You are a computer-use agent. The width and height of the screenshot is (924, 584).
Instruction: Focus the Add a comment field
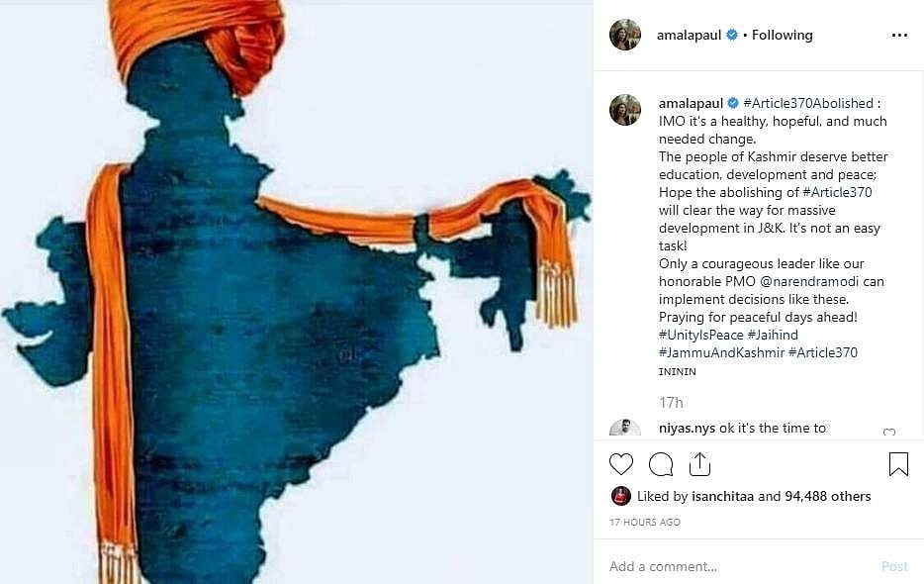click(737, 566)
